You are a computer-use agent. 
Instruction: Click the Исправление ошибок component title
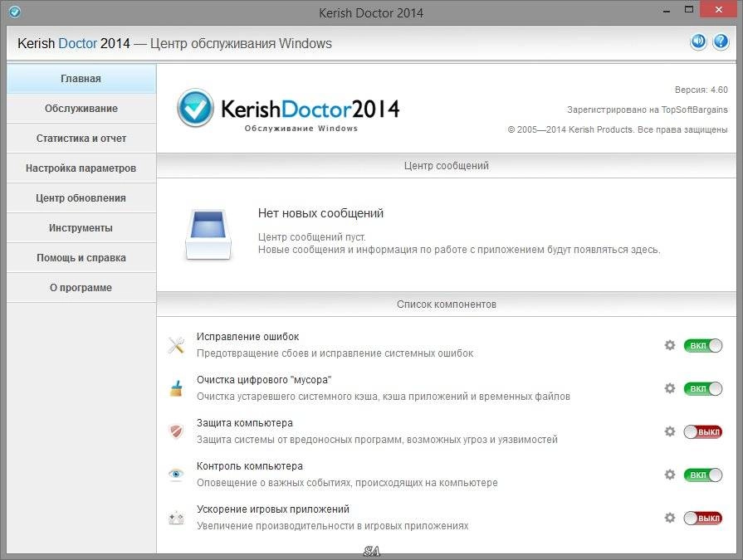point(248,337)
